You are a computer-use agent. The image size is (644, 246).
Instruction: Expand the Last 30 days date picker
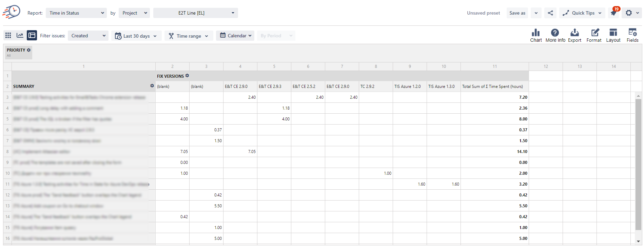tap(136, 36)
